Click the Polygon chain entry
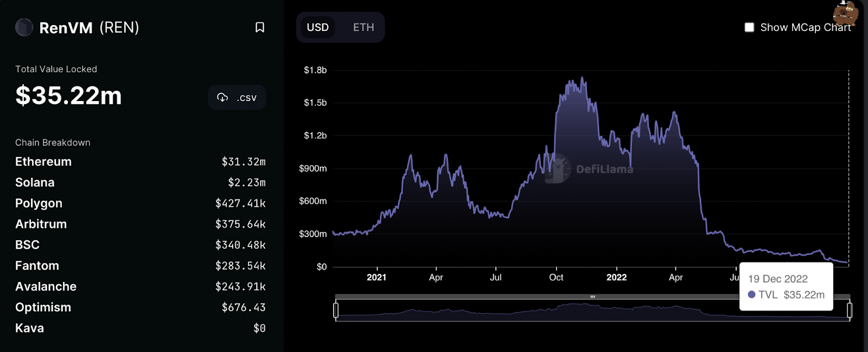 coord(39,203)
